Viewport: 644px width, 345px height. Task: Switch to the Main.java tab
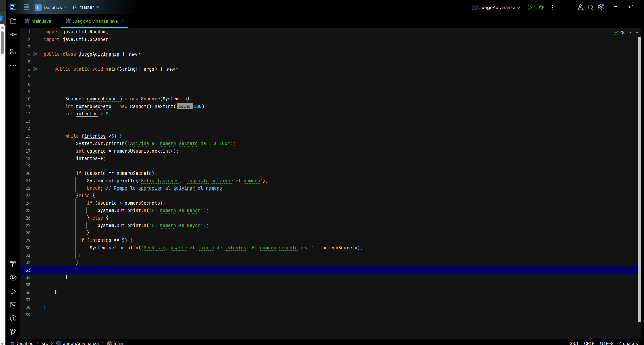click(x=38, y=21)
